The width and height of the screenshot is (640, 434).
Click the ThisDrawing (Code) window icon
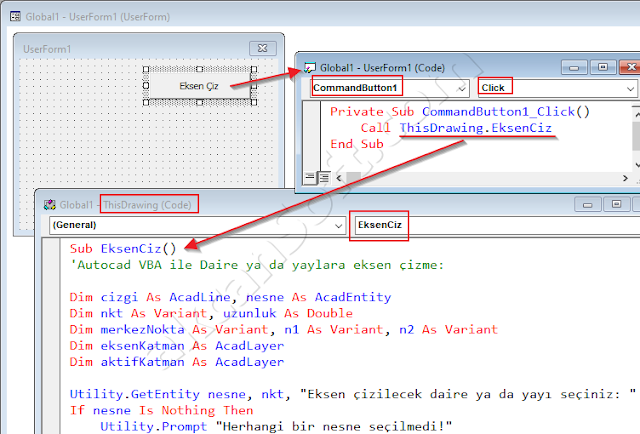tap(50, 205)
